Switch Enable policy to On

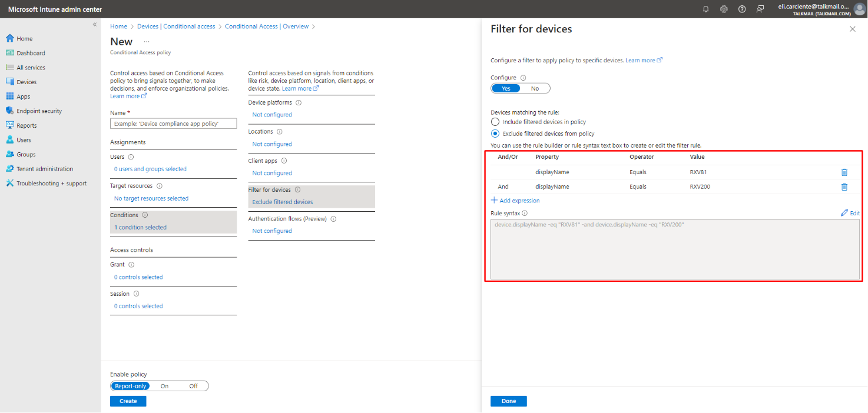coord(164,386)
